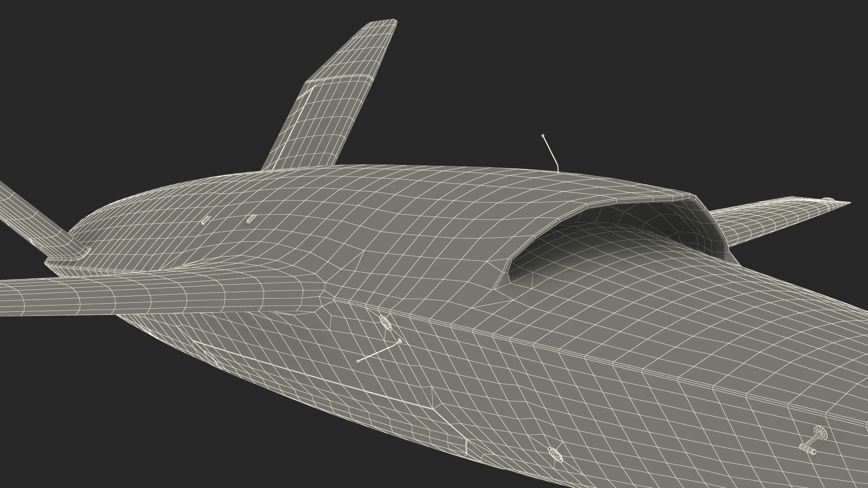
Task: Click the upper circular port on fuselage side
Action: click(x=385, y=322)
